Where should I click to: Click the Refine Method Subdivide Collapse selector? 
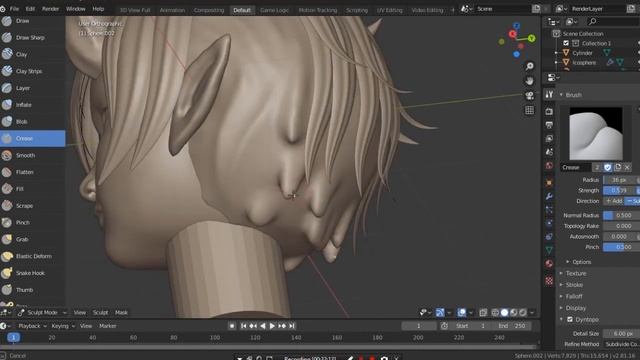click(621, 344)
